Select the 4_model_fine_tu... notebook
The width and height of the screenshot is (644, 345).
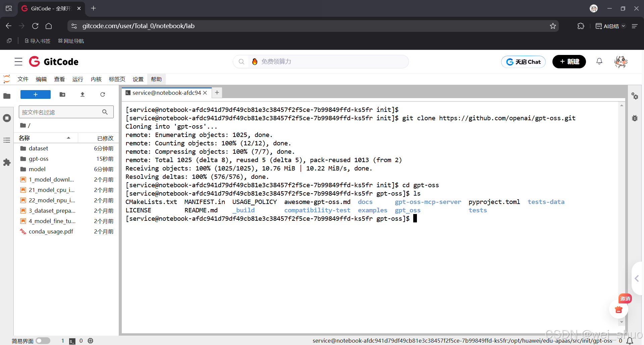pos(66,221)
